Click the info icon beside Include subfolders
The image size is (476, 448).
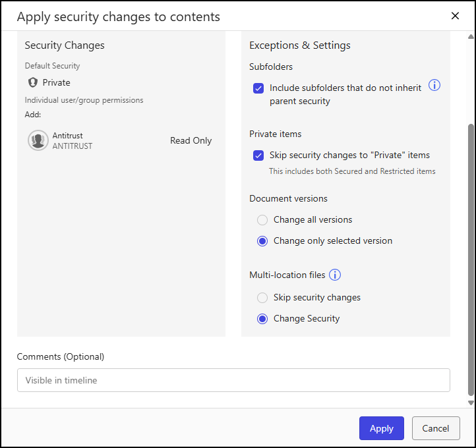click(x=434, y=85)
